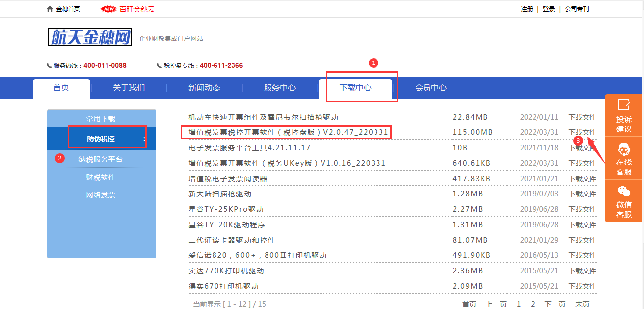Download file for 星谷TY-25KPro驱动
The width and height of the screenshot is (644, 309).
(x=583, y=209)
